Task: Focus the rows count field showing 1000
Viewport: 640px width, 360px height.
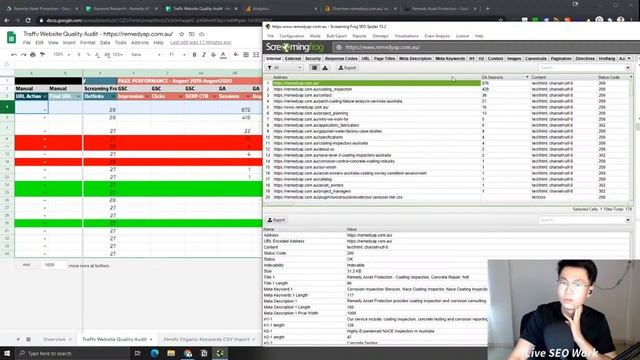Action: pyautogui.click(x=54, y=265)
